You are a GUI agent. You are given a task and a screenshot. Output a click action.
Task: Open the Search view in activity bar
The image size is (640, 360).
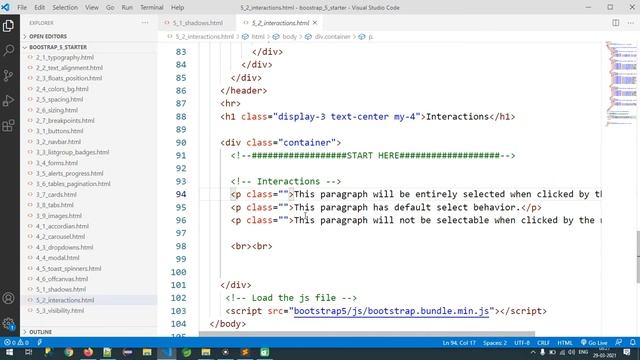[8, 50]
